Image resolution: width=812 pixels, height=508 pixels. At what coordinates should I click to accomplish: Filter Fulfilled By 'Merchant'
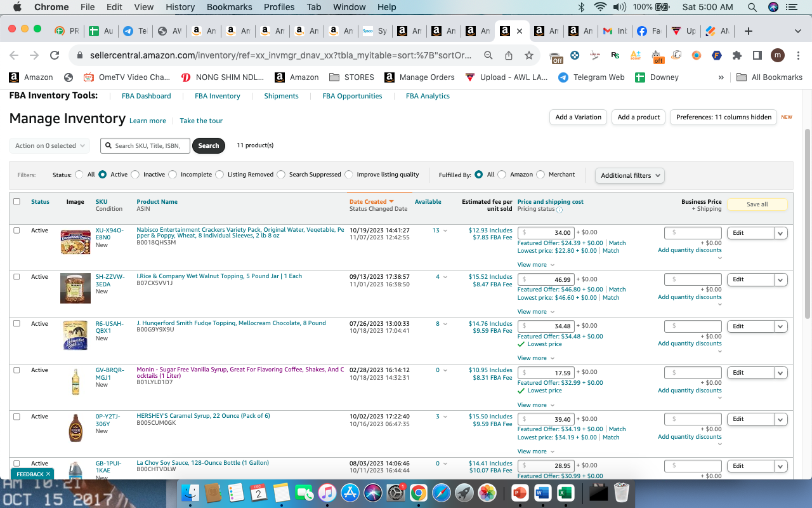540,175
